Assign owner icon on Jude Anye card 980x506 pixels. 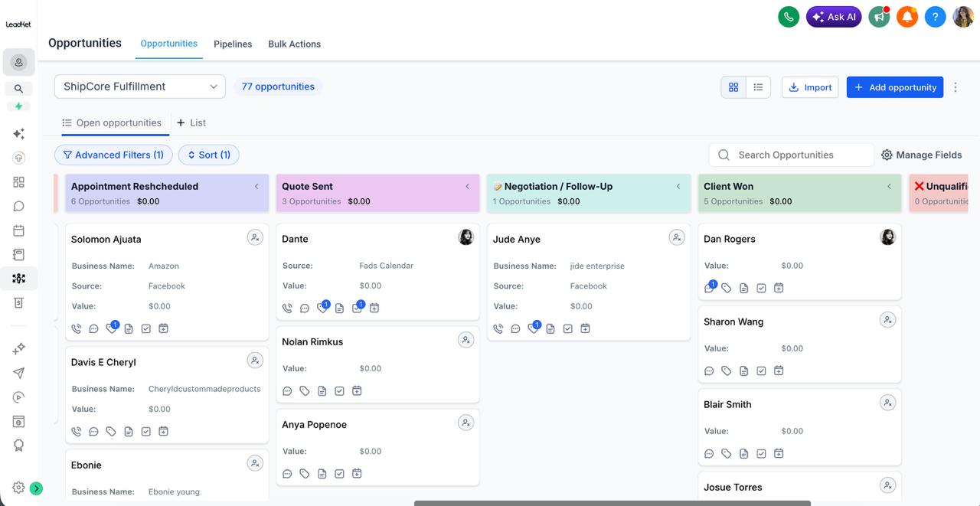coord(677,238)
